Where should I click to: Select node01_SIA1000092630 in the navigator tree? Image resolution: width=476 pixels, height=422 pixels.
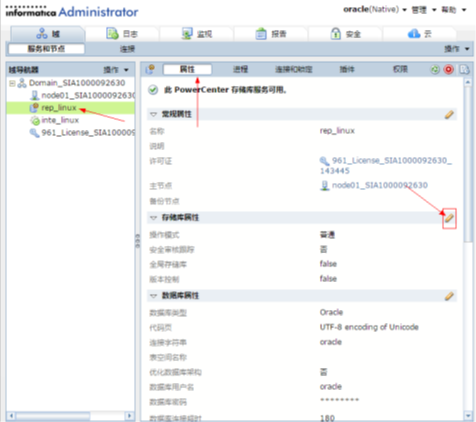coord(88,95)
